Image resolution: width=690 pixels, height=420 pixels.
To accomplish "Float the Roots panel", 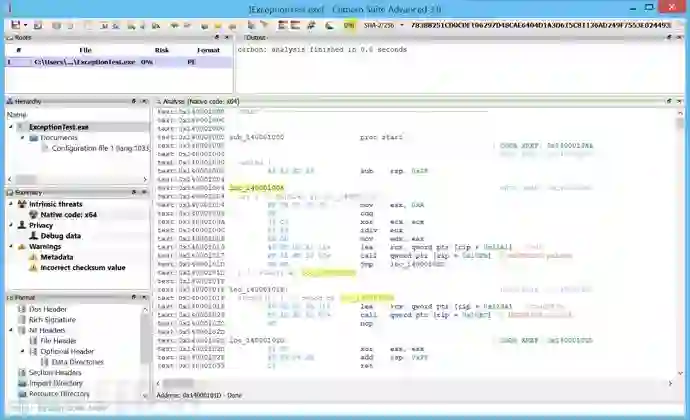I will point(217,37).
